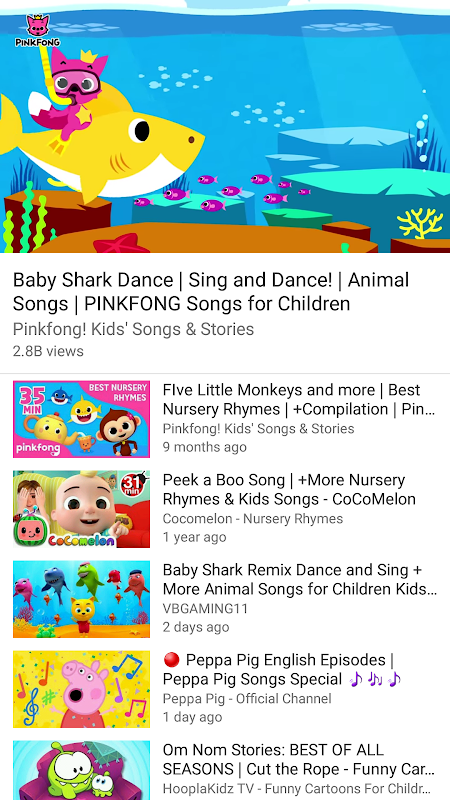Open the Pinkfong! Kids' Songs & Stories channel name
Image resolution: width=450 pixels, height=800 pixels.
(x=133, y=329)
